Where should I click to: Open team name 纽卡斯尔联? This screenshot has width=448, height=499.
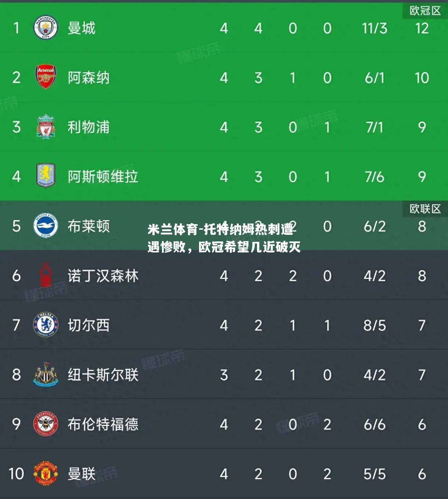point(103,375)
